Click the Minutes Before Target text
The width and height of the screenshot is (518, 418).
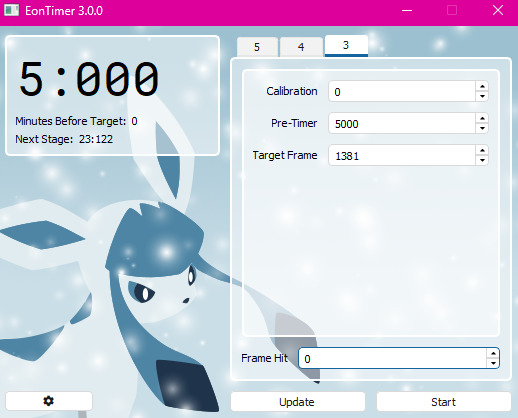[76, 121]
